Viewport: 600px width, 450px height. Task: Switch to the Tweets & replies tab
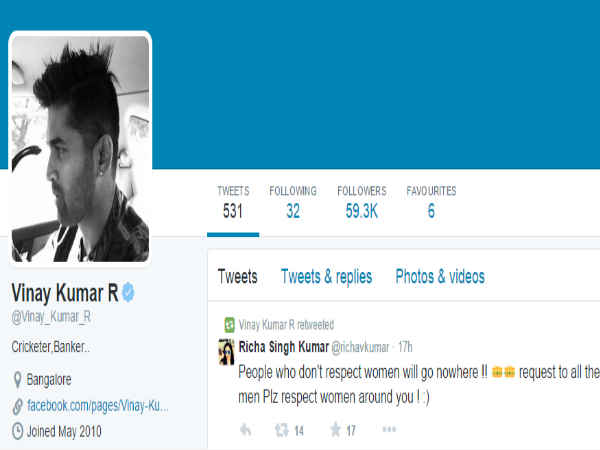(326, 277)
